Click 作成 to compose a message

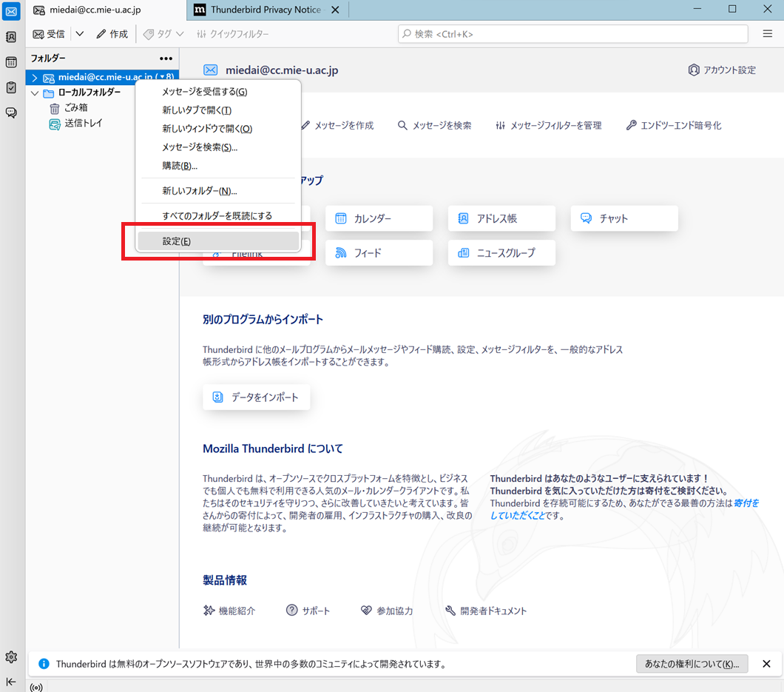tap(112, 34)
